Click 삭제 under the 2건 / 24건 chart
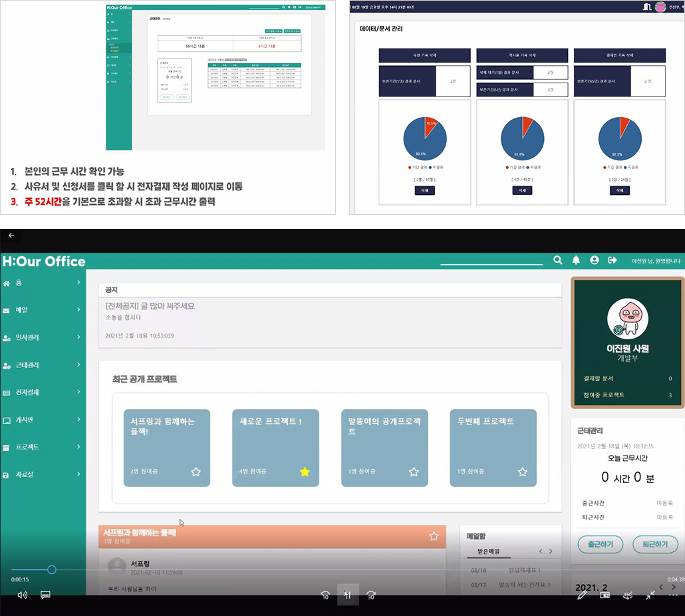Viewport: 685px width, 616px height. click(619, 190)
